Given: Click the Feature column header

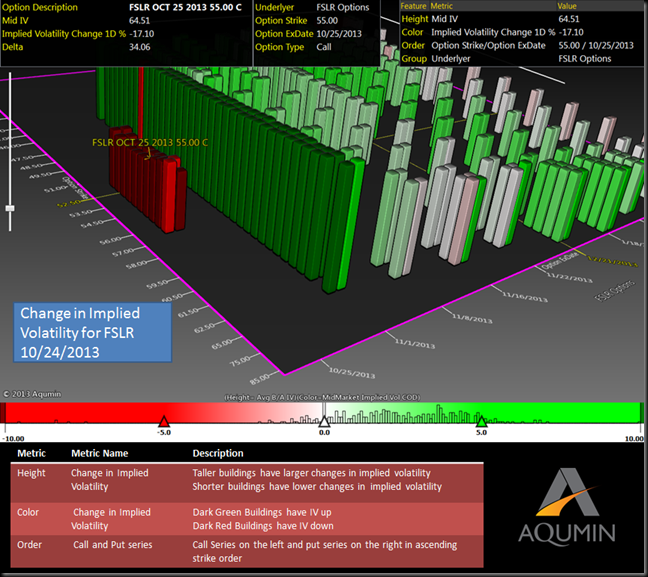Looking at the screenshot, I should 414,6.
